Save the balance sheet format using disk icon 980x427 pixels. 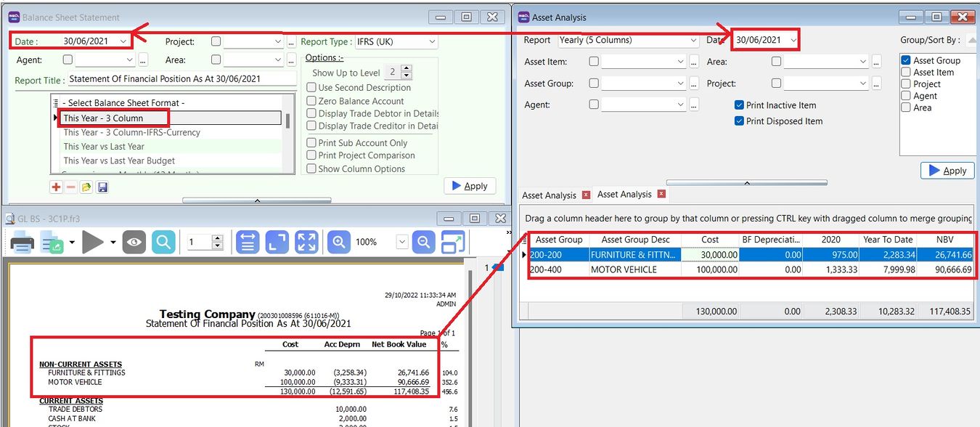(x=102, y=187)
